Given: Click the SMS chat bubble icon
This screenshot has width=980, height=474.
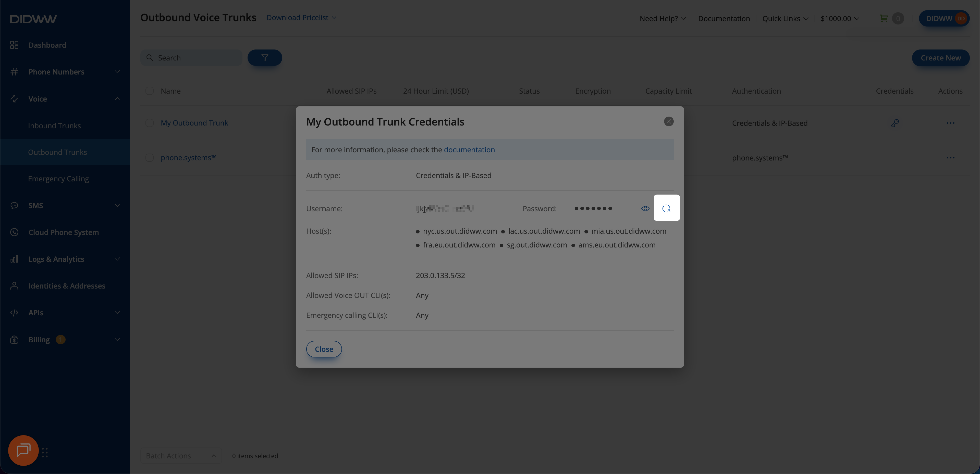Looking at the screenshot, I should coord(14,205).
